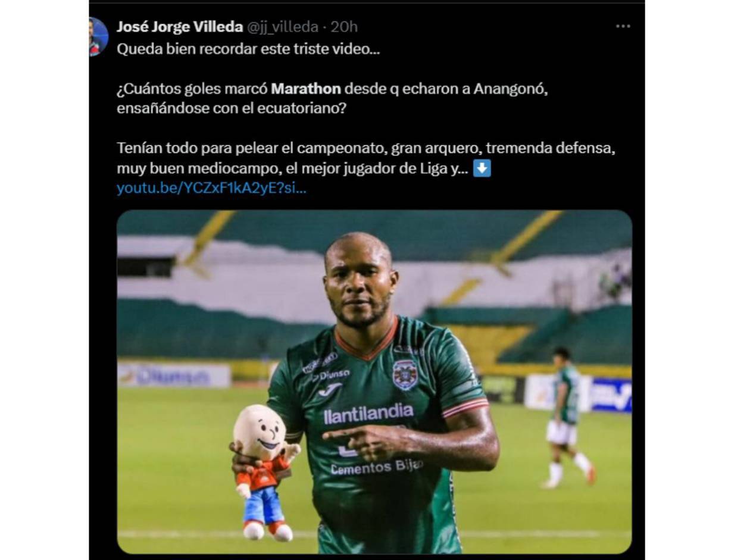
Task: Click the tweet text starting 'Queda bien recordar'
Action: [x=248, y=49]
